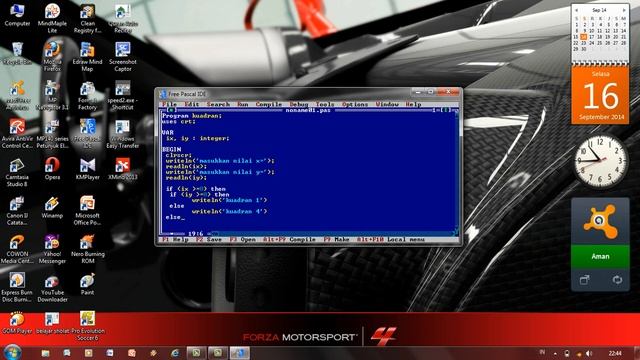This screenshot has width=640, height=360.
Task: Launch Pro Evolution Soccer 6 shortcut
Action: tap(87, 326)
